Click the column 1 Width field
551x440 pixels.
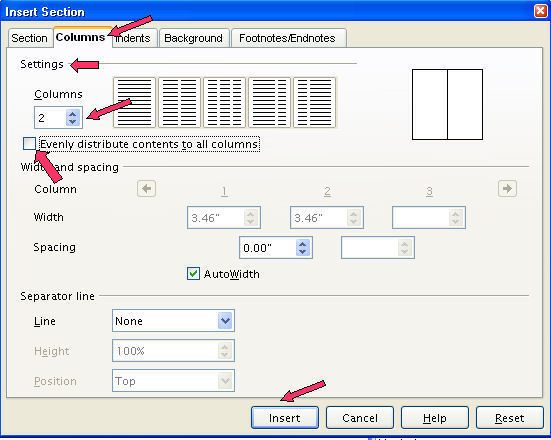tap(224, 218)
